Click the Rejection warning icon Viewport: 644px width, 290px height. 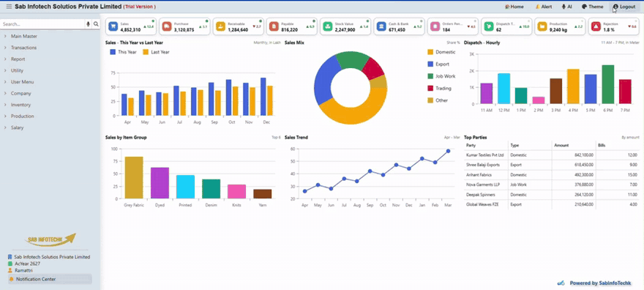tap(596, 26)
